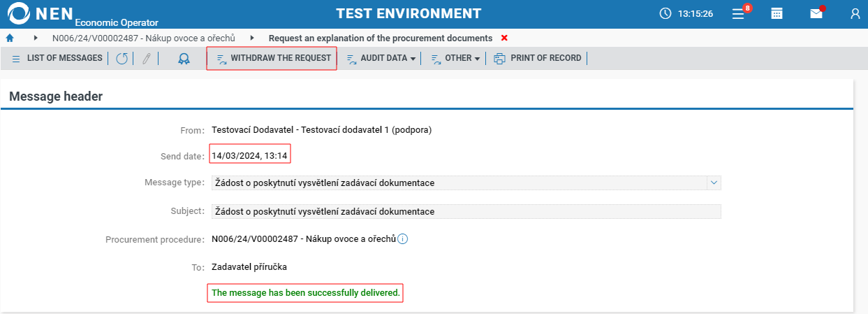Click the Subject input field

coord(466,211)
